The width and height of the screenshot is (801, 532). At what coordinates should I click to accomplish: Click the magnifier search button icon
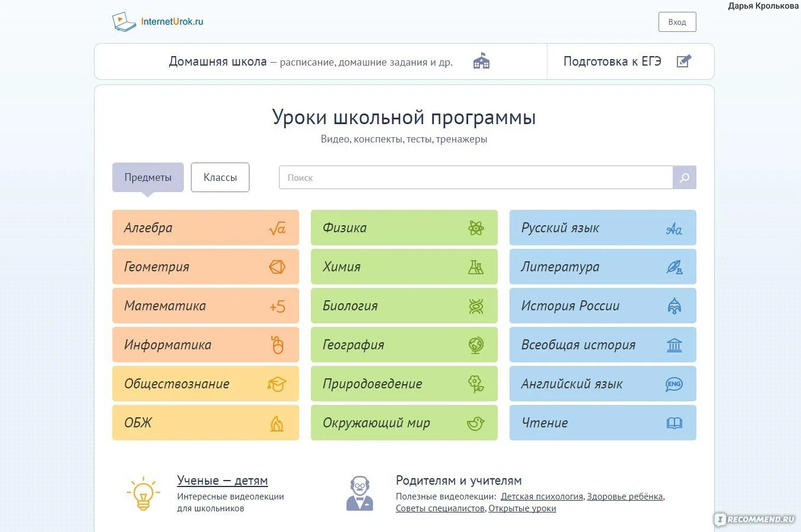(x=685, y=177)
